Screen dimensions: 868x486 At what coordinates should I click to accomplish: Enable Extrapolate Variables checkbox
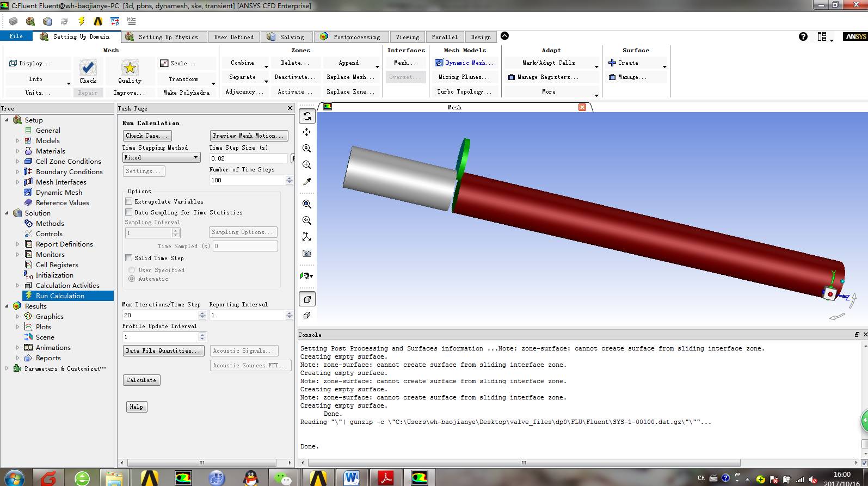(129, 201)
